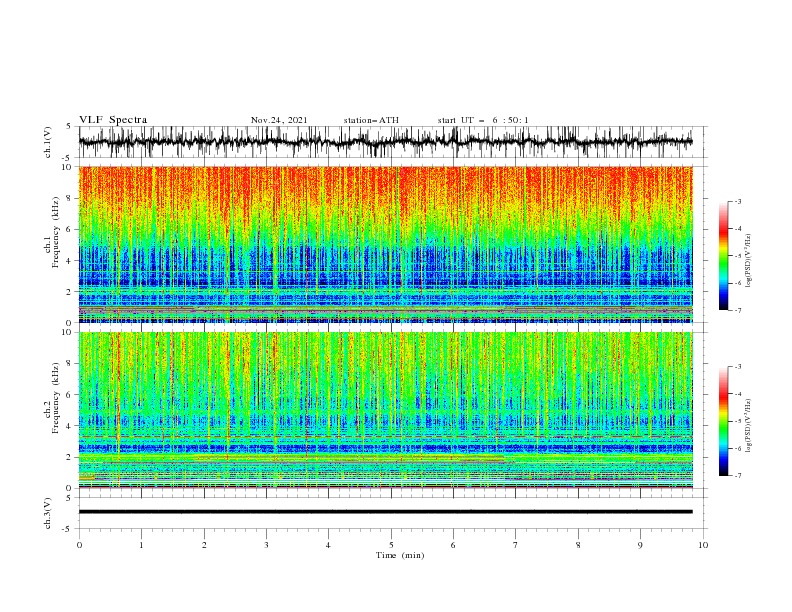Image resolution: width=792 pixels, height=612 pixels.
Task: Click x-axis time tick label "3"
Action: pyautogui.click(x=266, y=545)
